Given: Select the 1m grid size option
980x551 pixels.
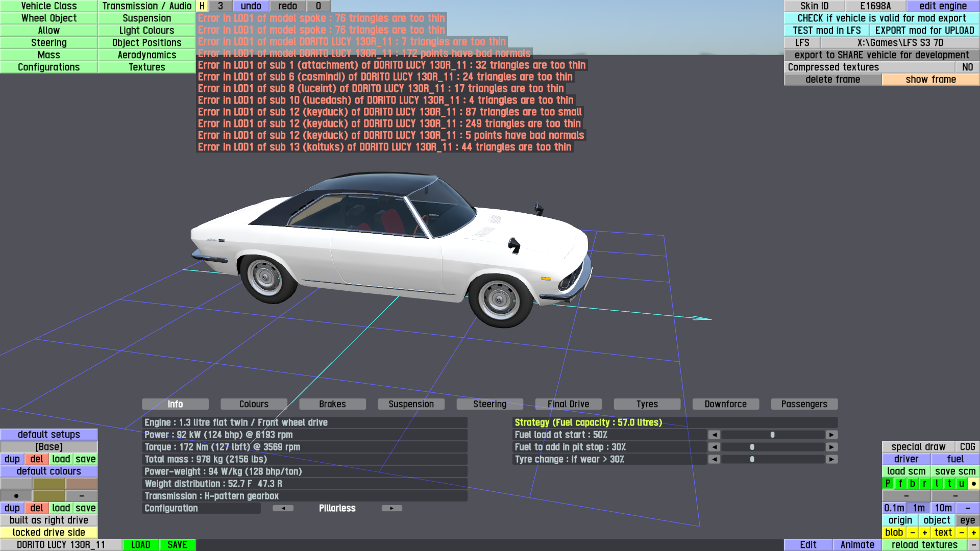Looking at the screenshot, I should [x=919, y=508].
